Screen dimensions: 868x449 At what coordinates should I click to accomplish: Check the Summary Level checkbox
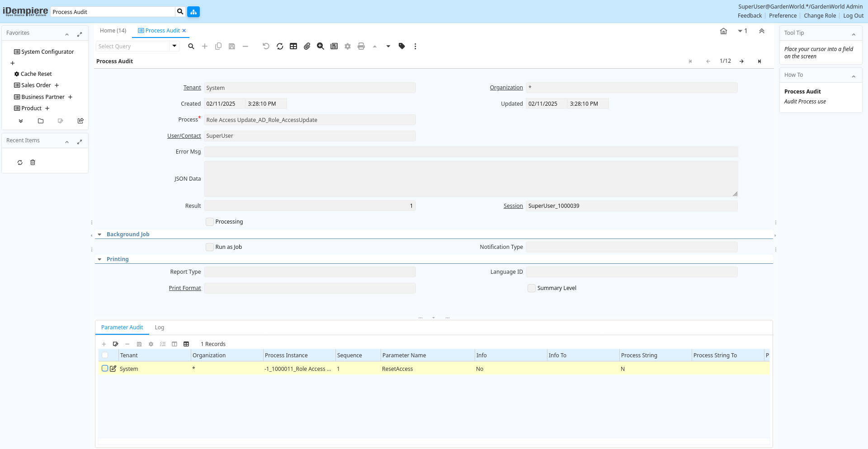coord(532,288)
